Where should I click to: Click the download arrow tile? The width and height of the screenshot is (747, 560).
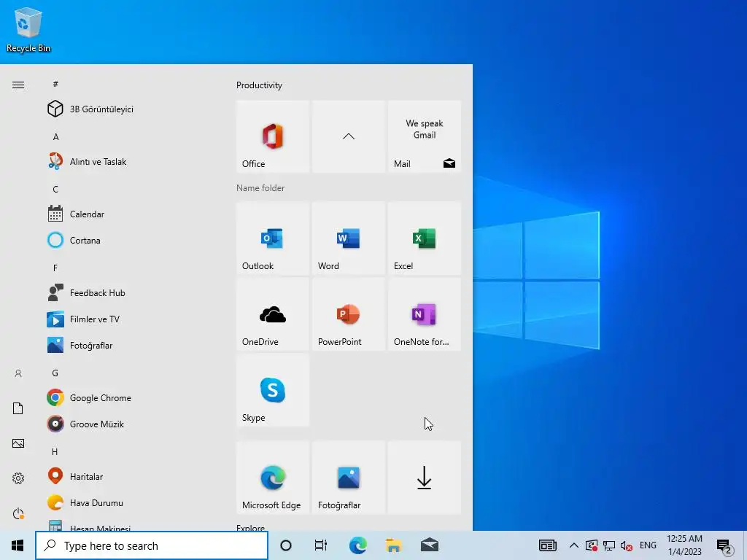(x=424, y=478)
